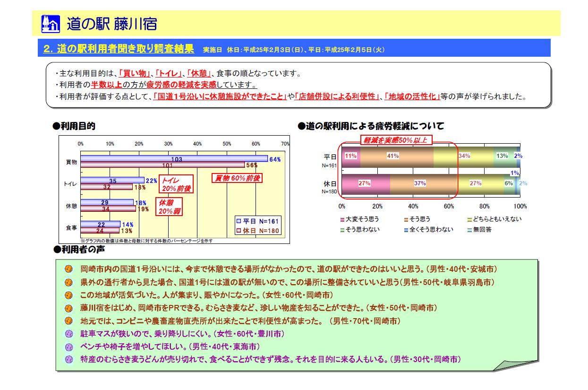Select the underlined '地域の活性化' text
The height and width of the screenshot is (390, 588).
click(411, 96)
